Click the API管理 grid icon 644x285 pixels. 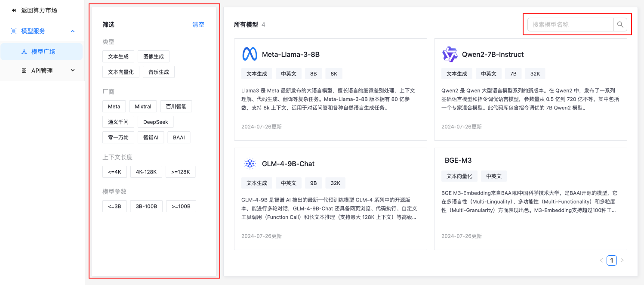(x=24, y=71)
